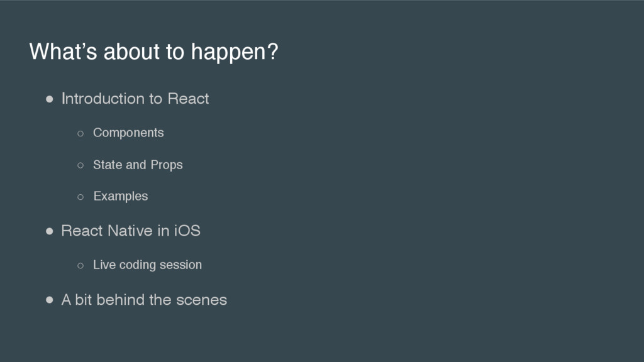Click the word "iOS" in the second bullet
The height and width of the screenshot is (362, 644).
[x=187, y=231]
